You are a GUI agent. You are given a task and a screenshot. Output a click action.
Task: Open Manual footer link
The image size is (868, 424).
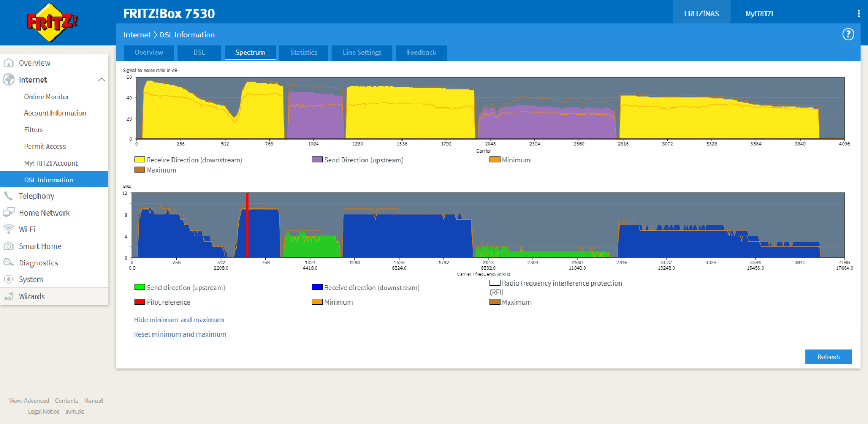(x=93, y=401)
